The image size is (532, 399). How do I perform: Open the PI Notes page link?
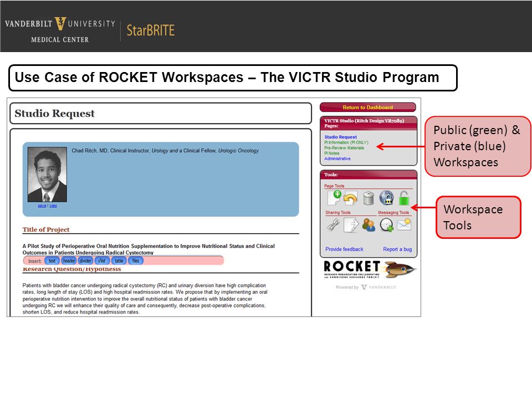point(332,154)
